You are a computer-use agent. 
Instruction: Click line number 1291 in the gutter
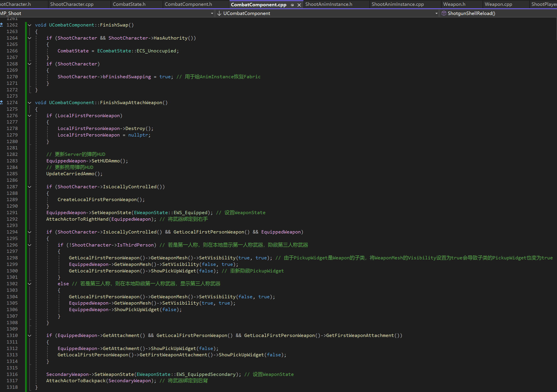[12, 212]
